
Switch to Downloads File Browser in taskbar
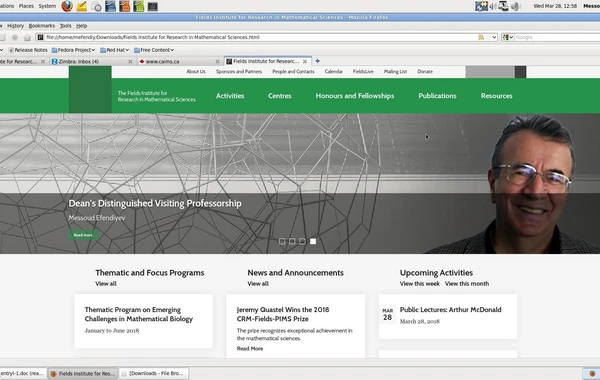tap(153, 373)
